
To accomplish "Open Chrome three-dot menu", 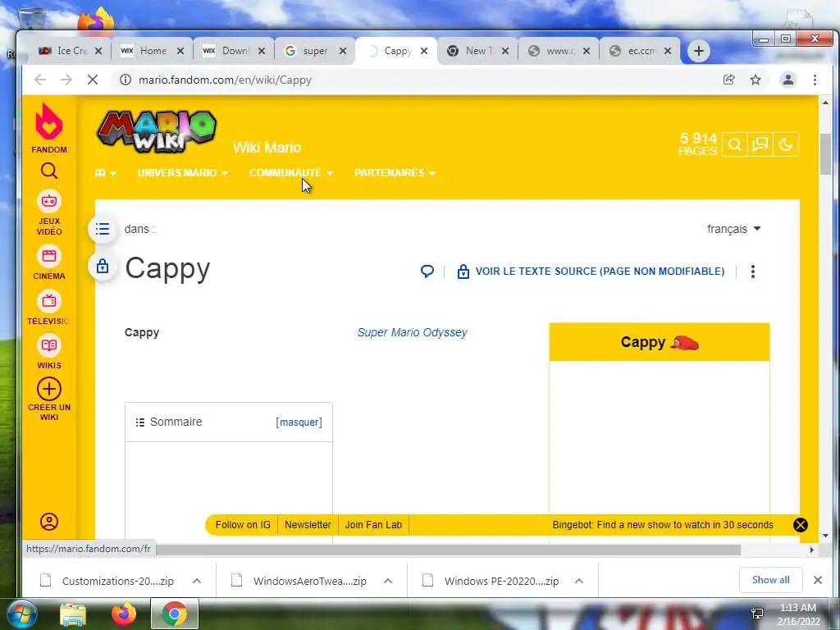I will (x=815, y=80).
